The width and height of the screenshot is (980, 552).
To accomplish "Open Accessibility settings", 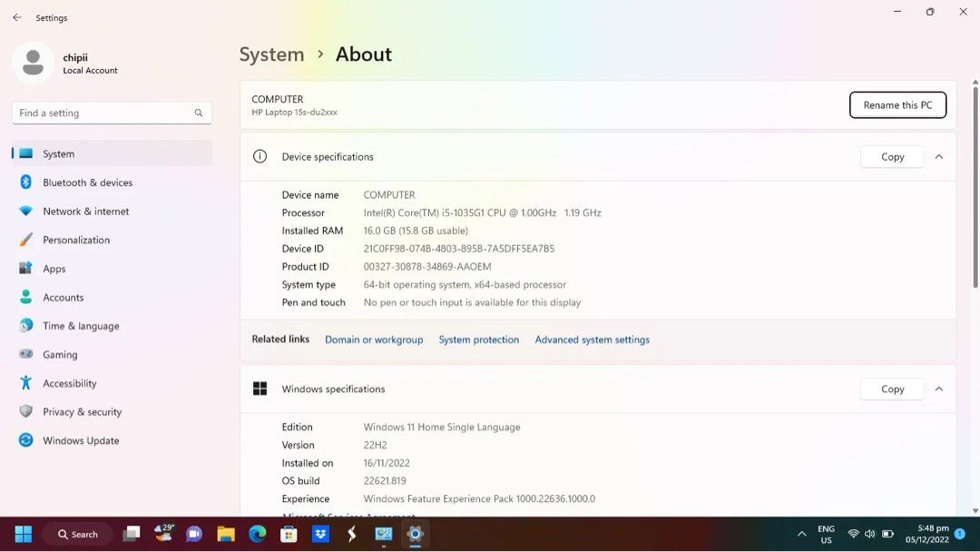I will (69, 383).
